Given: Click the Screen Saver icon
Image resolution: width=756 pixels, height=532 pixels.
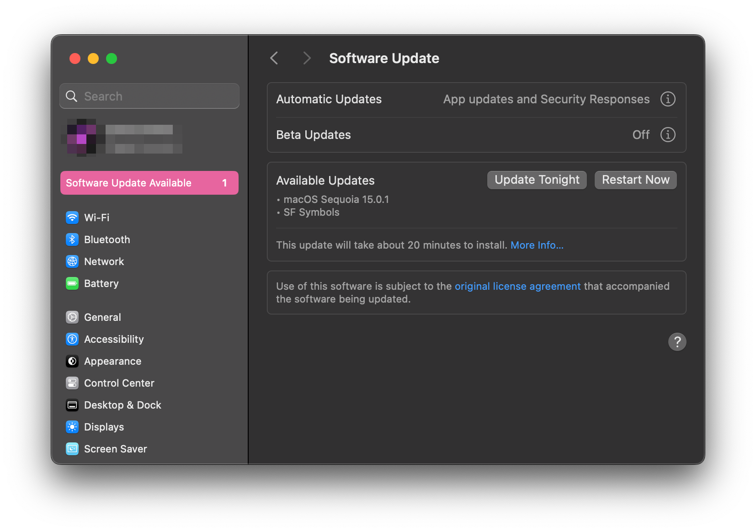Looking at the screenshot, I should pos(72,449).
